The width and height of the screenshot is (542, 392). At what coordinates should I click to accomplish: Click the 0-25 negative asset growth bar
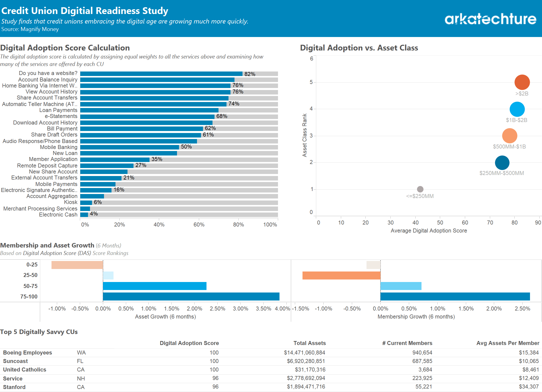tap(77, 265)
